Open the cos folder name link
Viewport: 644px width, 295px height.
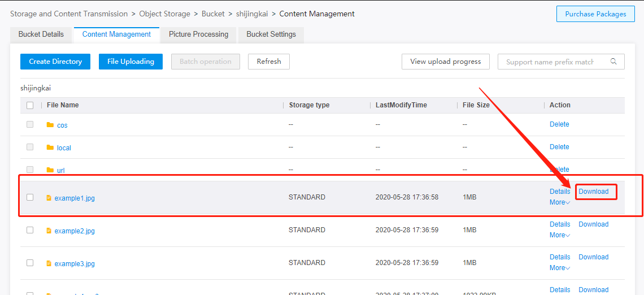[x=63, y=125]
